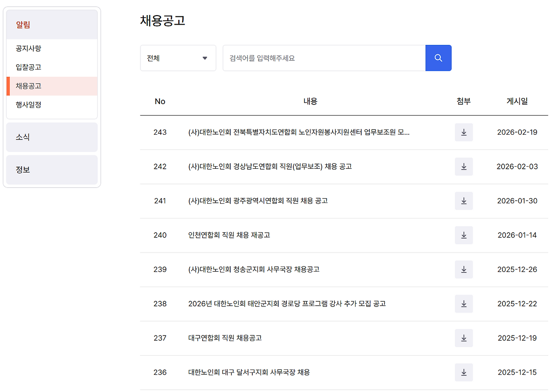The width and height of the screenshot is (553, 392).
Task: Expand the 정보 sidebar section
Action: pos(52,170)
